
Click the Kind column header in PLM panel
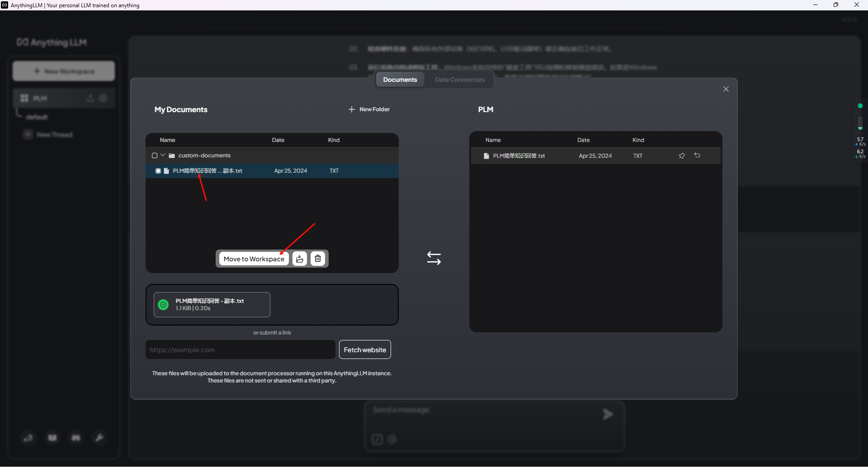point(638,140)
